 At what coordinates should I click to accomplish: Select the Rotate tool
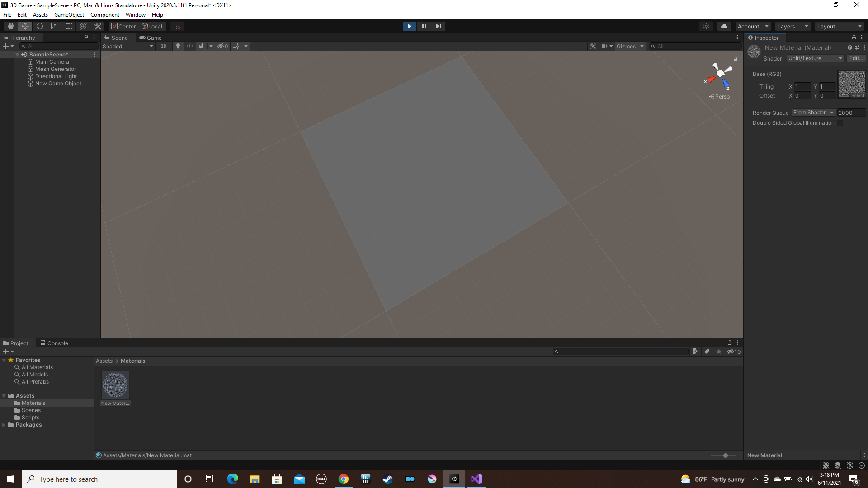click(40, 26)
